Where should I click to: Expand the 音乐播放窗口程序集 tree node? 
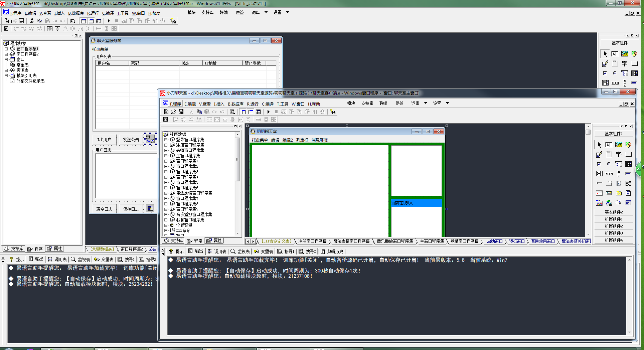click(x=166, y=214)
